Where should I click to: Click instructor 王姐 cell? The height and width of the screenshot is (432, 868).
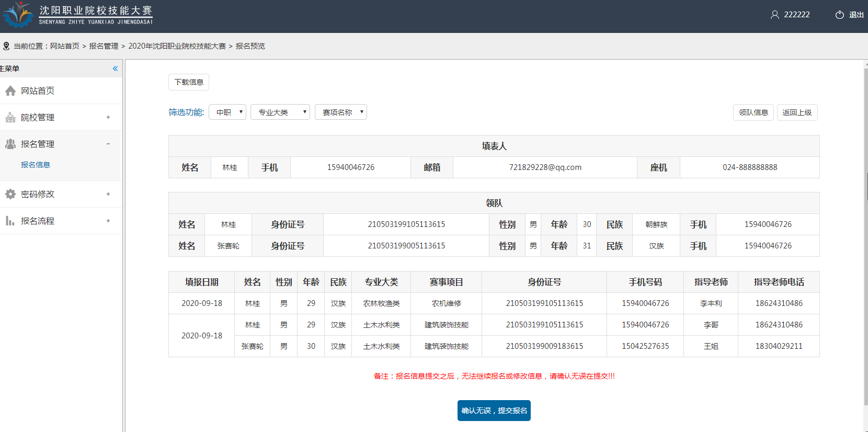pyautogui.click(x=711, y=346)
